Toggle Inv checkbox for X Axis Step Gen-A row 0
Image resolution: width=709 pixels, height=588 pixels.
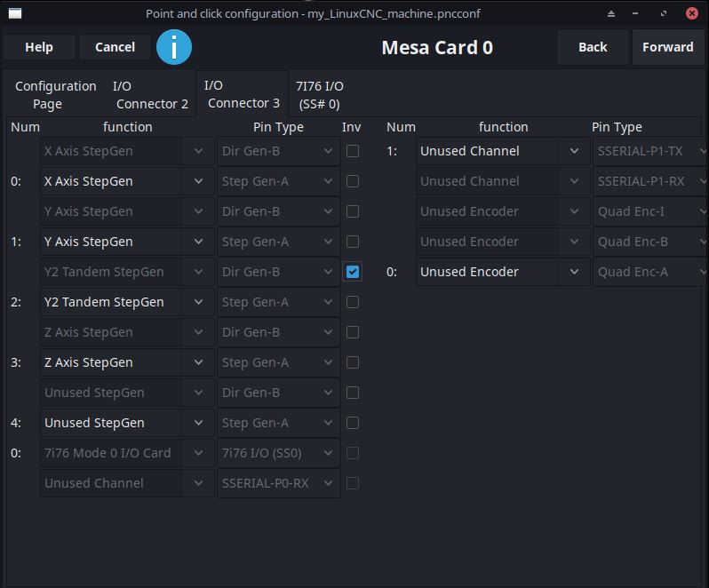[x=352, y=181]
